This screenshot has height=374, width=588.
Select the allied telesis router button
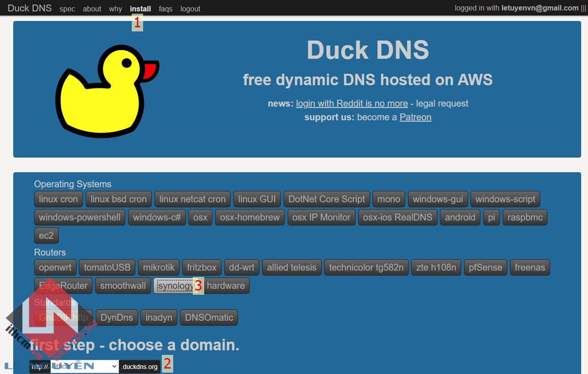tap(292, 267)
